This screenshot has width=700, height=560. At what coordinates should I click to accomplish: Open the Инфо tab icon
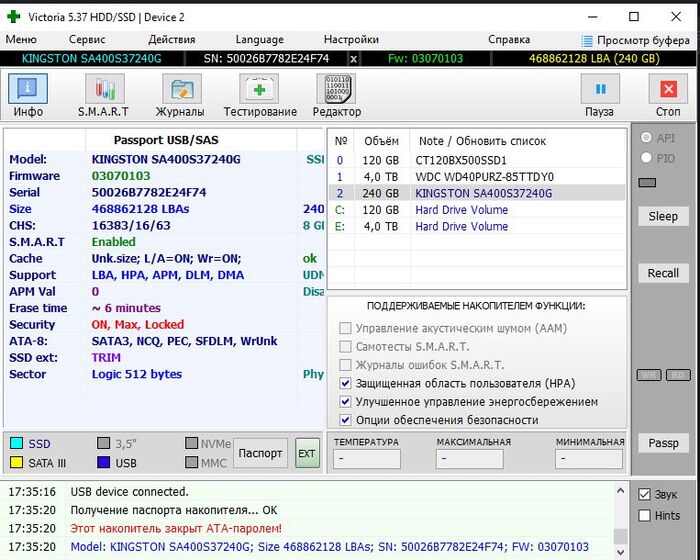click(x=28, y=89)
